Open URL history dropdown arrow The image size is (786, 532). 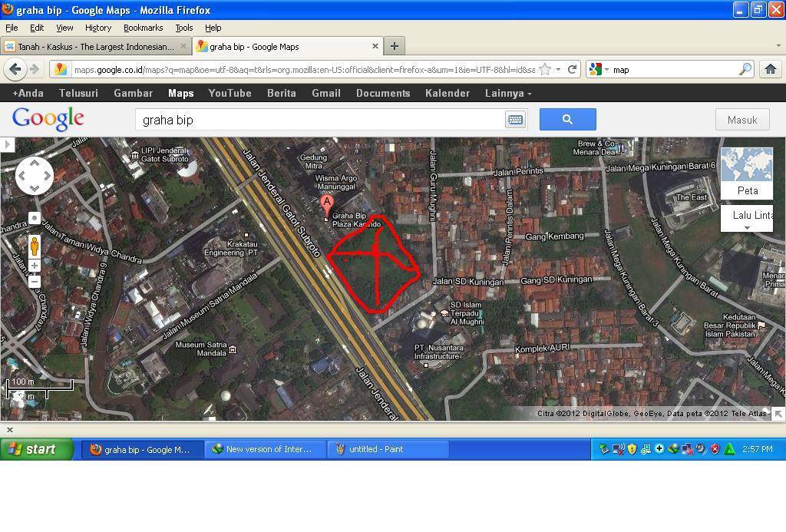[558, 70]
